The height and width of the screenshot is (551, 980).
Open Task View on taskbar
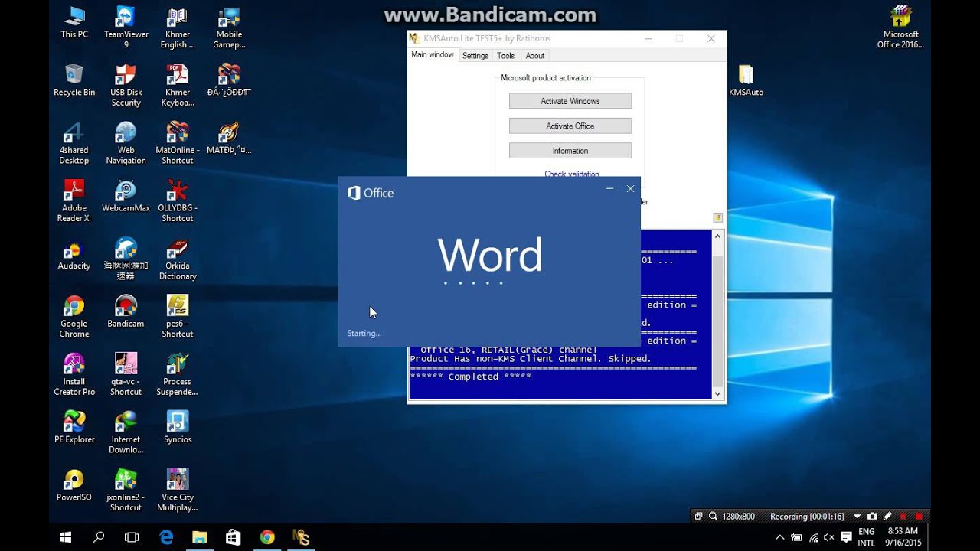pyautogui.click(x=132, y=537)
